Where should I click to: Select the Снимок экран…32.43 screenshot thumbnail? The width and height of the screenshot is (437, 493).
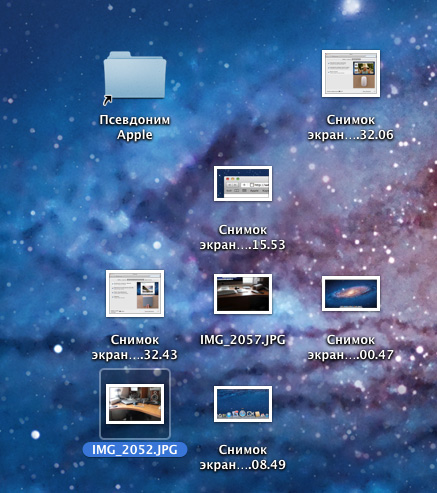click(135, 293)
